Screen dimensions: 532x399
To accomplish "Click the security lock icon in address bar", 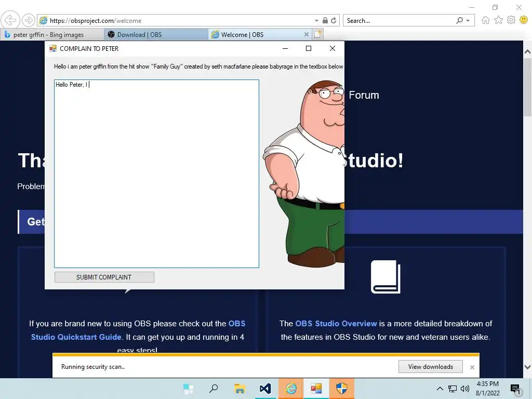I will pyautogui.click(x=325, y=20).
